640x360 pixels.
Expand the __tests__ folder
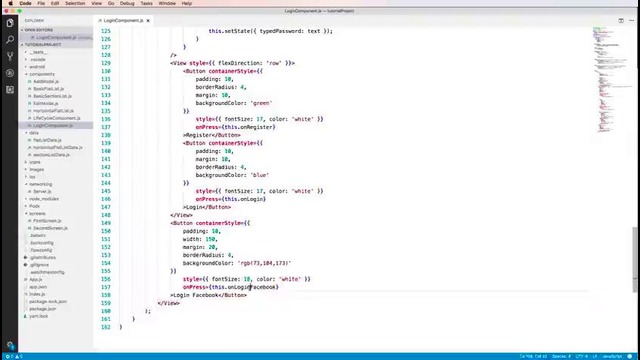point(38,52)
